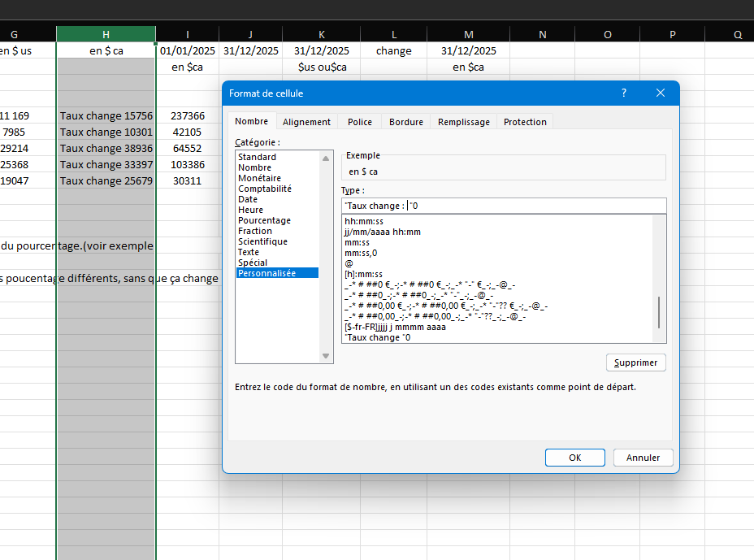
Task: Open the Police tab
Action: (359, 122)
